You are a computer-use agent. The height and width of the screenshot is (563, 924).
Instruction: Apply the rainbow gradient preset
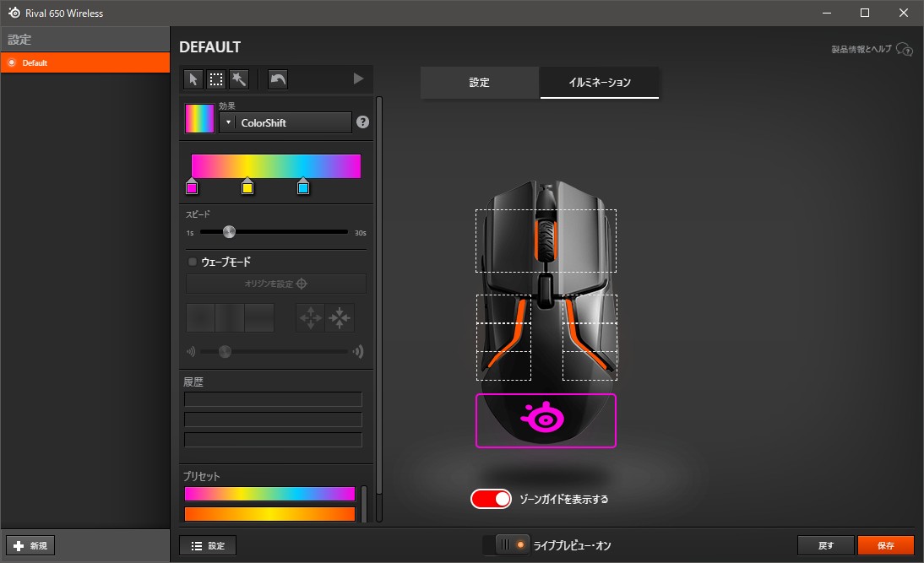click(x=270, y=494)
